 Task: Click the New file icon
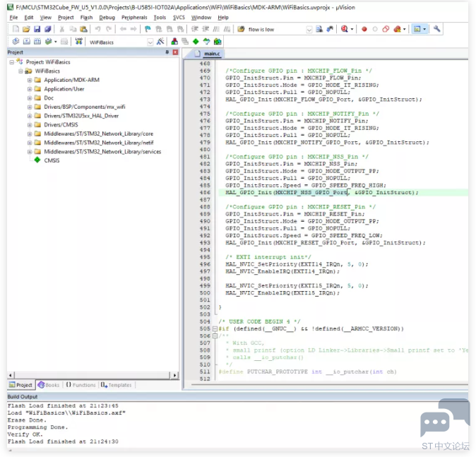click(x=16, y=29)
